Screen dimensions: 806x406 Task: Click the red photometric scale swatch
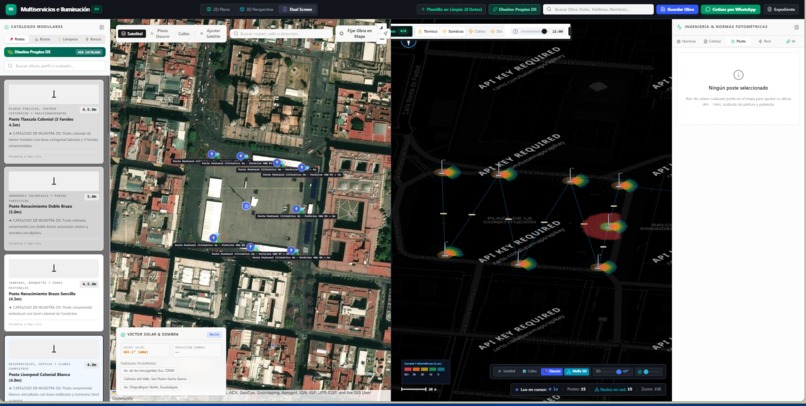click(408, 369)
